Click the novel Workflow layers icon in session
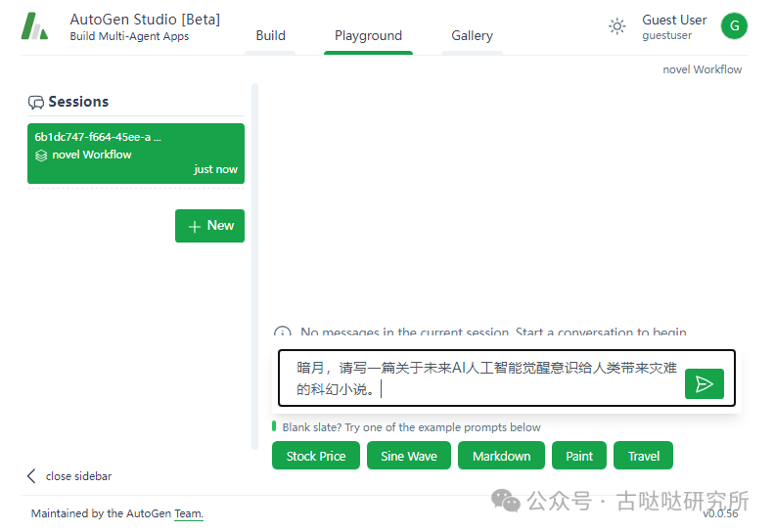This screenshot has width=774, height=532. click(x=41, y=155)
